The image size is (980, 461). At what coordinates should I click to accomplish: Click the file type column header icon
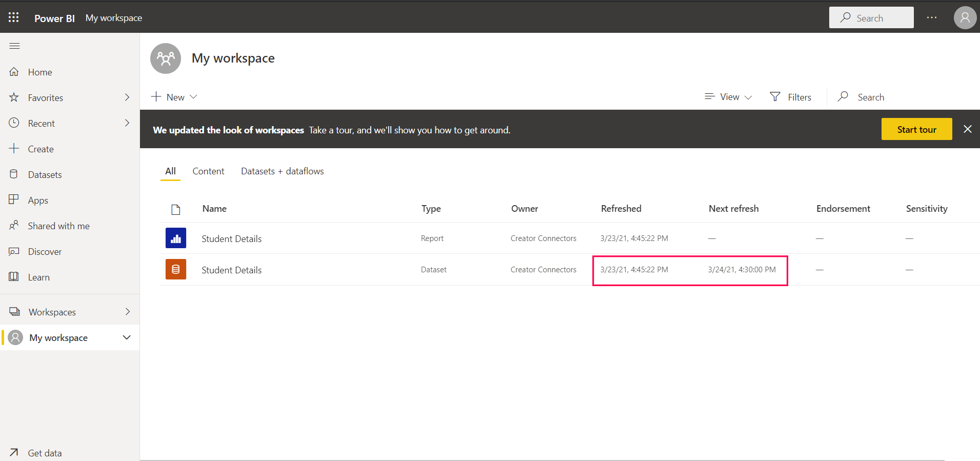176,209
